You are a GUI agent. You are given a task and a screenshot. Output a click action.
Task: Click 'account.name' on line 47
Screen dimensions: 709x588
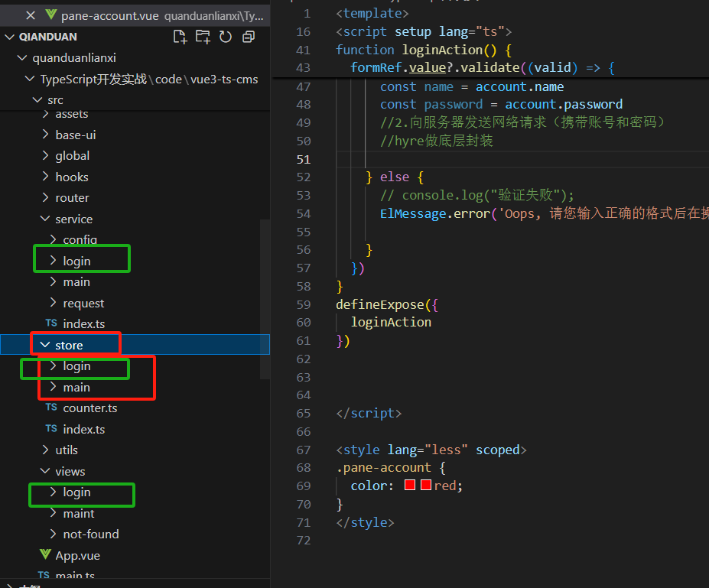coord(519,86)
